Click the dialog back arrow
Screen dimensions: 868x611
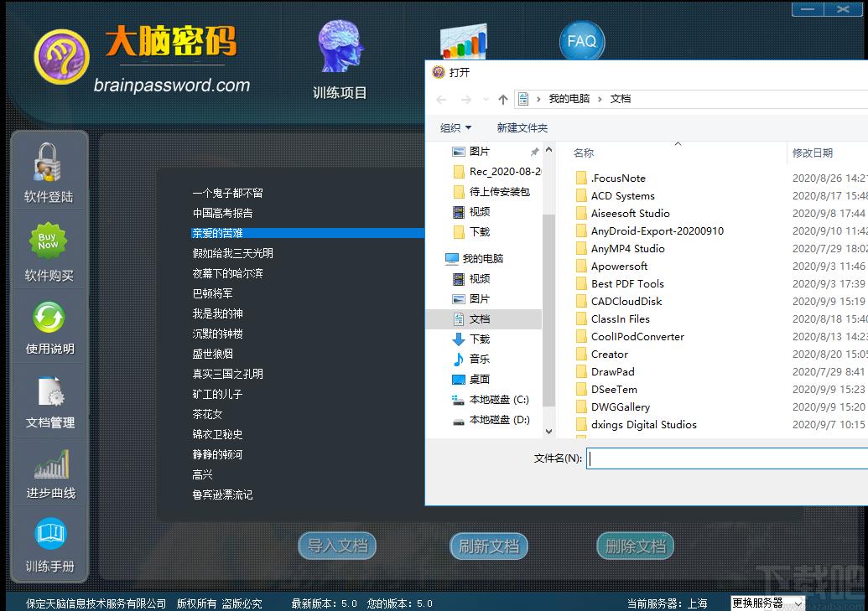441,100
